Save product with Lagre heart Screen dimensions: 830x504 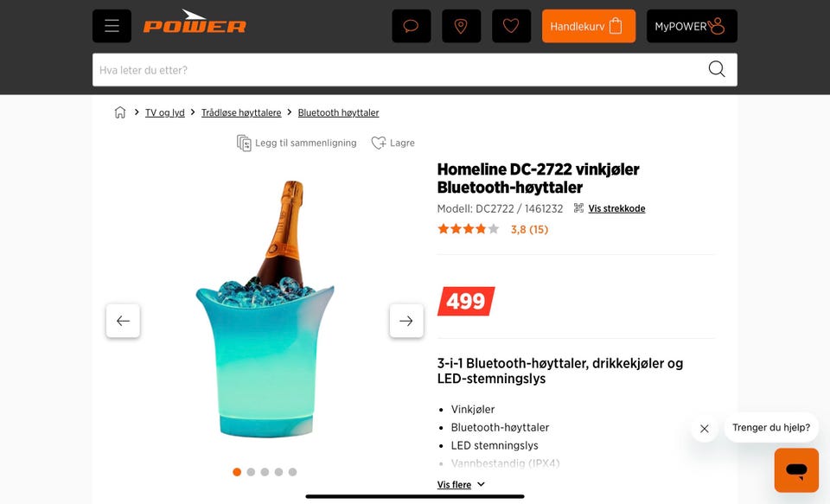tap(393, 143)
